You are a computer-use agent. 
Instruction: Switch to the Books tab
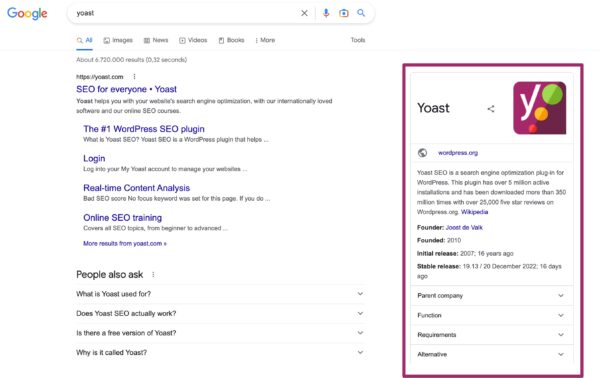[232, 40]
